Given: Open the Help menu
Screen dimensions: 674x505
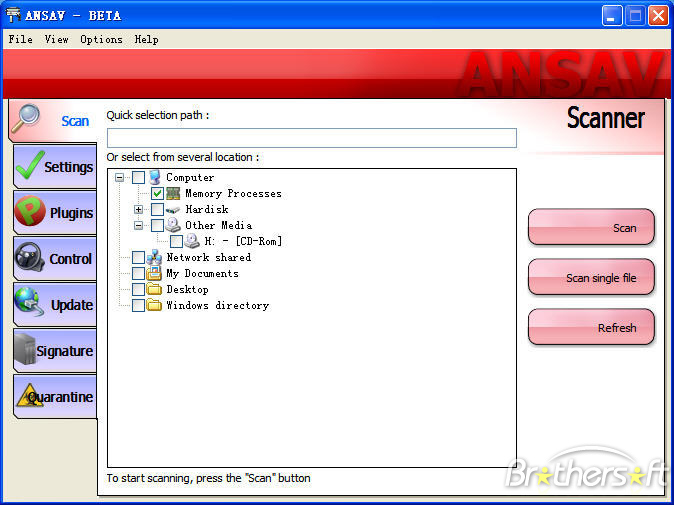Looking at the screenshot, I should (x=147, y=40).
